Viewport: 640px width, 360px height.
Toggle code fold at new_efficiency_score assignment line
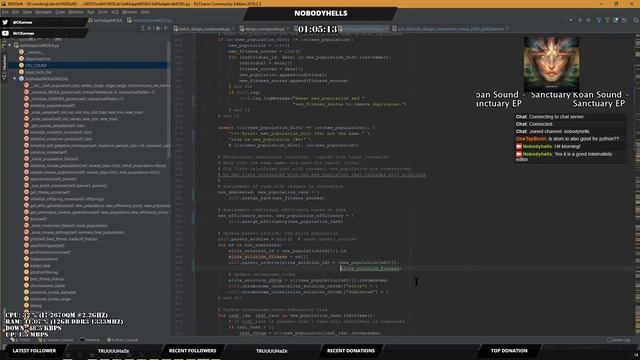coord(194,218)
